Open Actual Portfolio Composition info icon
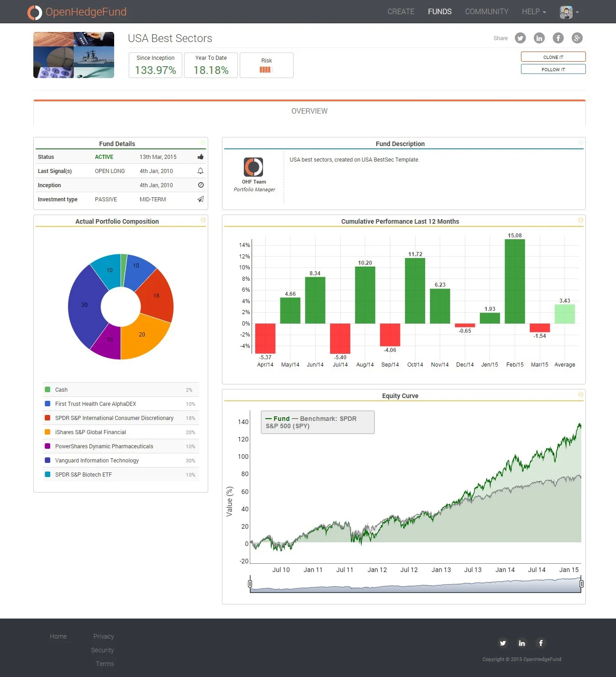 tap(203, 220)
